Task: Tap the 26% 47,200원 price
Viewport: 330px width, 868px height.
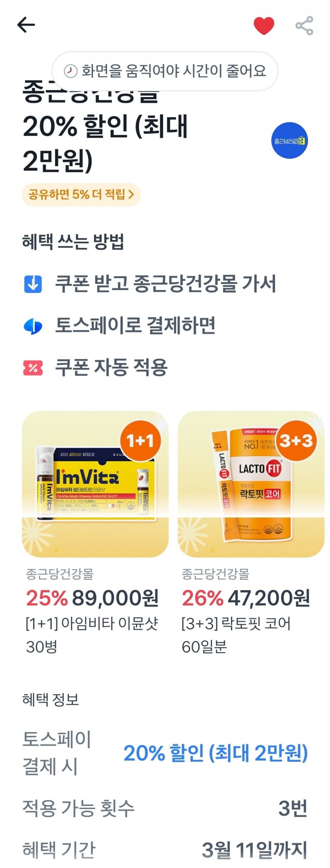Action: 246,598
